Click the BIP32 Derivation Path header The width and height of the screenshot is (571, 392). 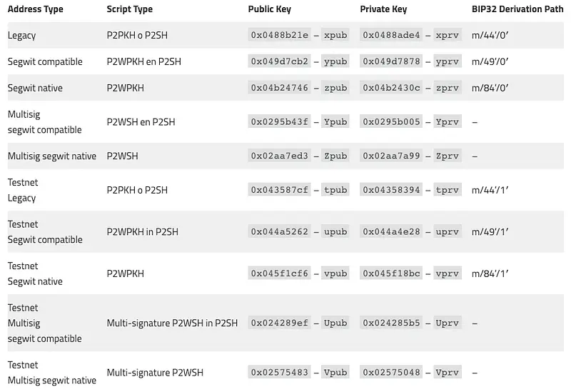click(x=517, y=9)
